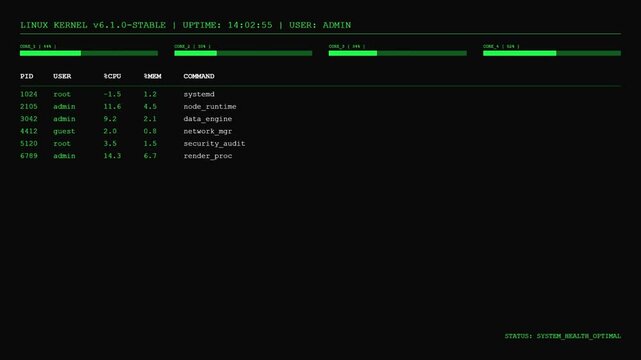Screen dimensions: 641x360
Task: Click the CORE_3 percentage label
Action: coord(347,47)
